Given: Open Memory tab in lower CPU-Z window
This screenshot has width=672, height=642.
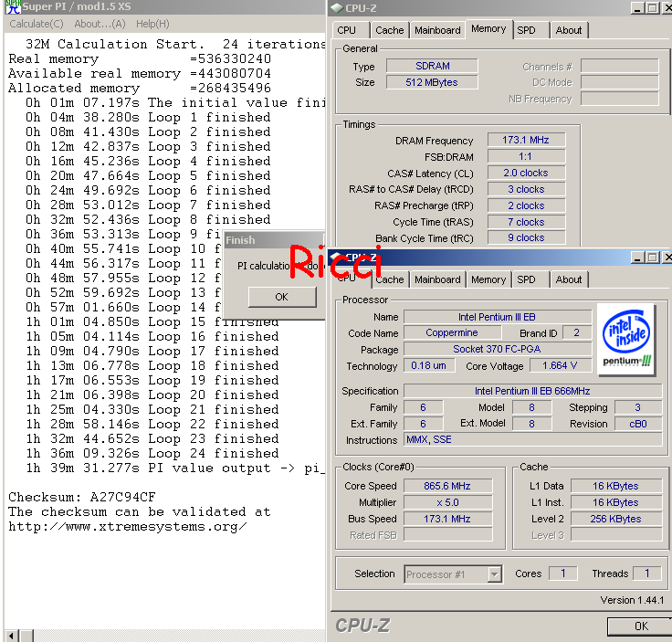Looking at the screenshot, I should [x=488, y=279].
